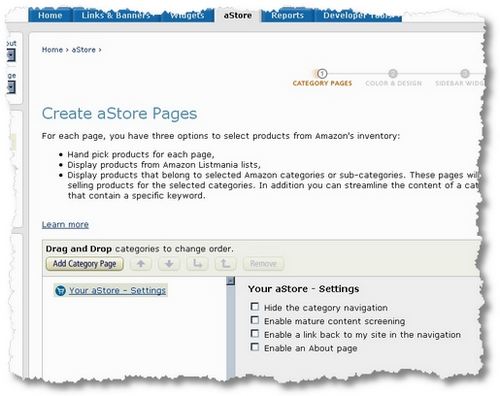Open the Home tab
The image size is (500, 396).
tap(50, 15)
